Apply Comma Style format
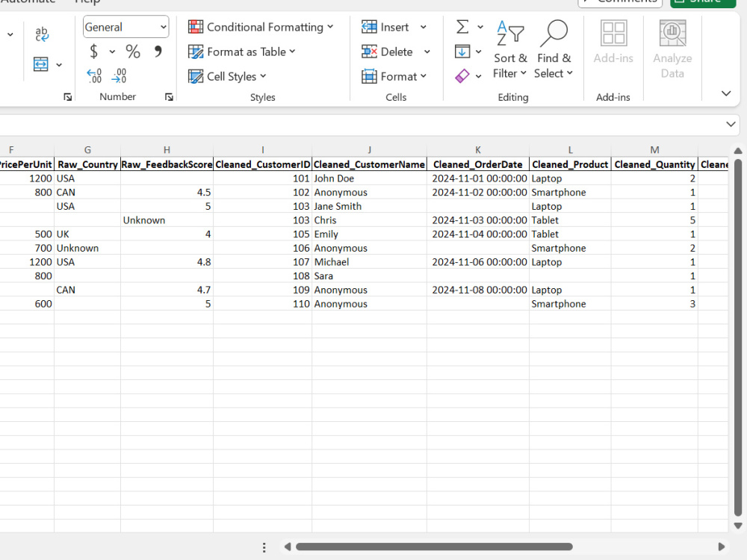This screenshot has width=747, height=560. [158, 51]
